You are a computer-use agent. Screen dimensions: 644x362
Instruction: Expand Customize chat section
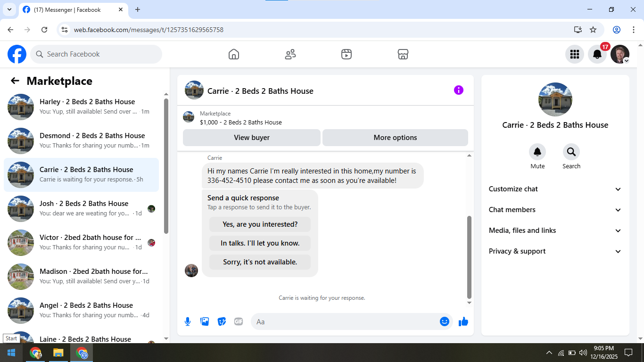click(555, 189)
